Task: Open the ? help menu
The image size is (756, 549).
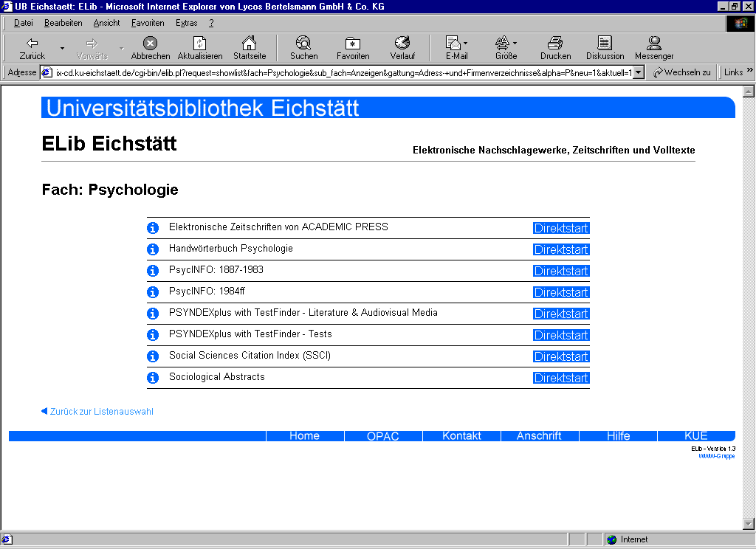Action: [x=211, y=23]
